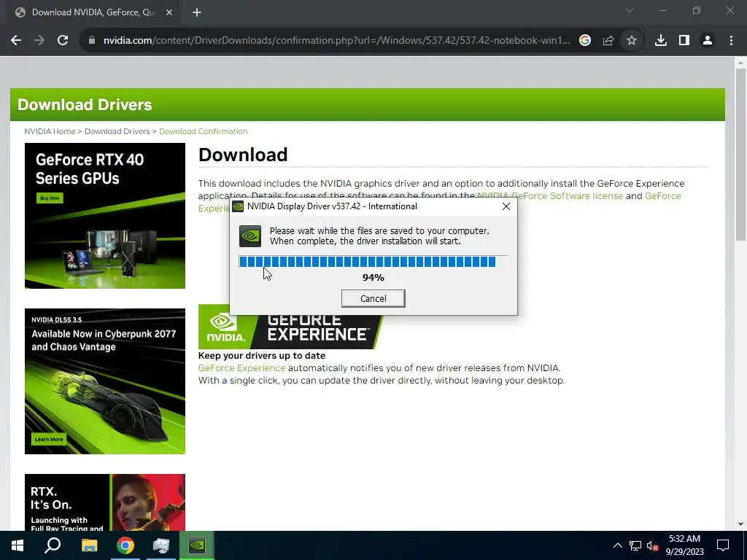Viewport: 747px width, 560px height.
Task: Click the 94% progress bar
Action: (373, 262)
